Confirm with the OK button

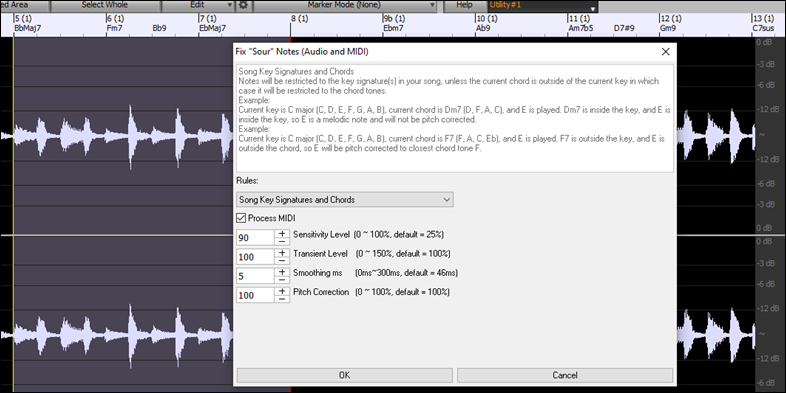(344, 375)
